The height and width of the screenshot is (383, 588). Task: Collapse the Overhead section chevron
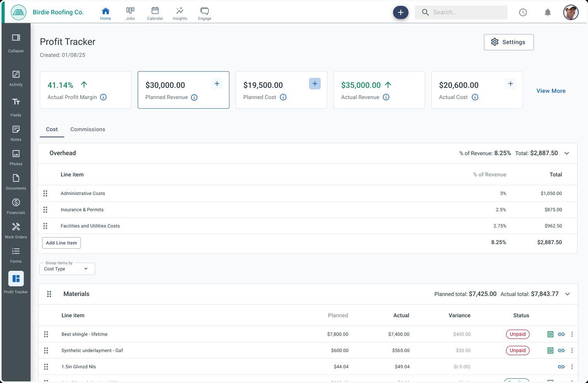[x=567, y=153]
